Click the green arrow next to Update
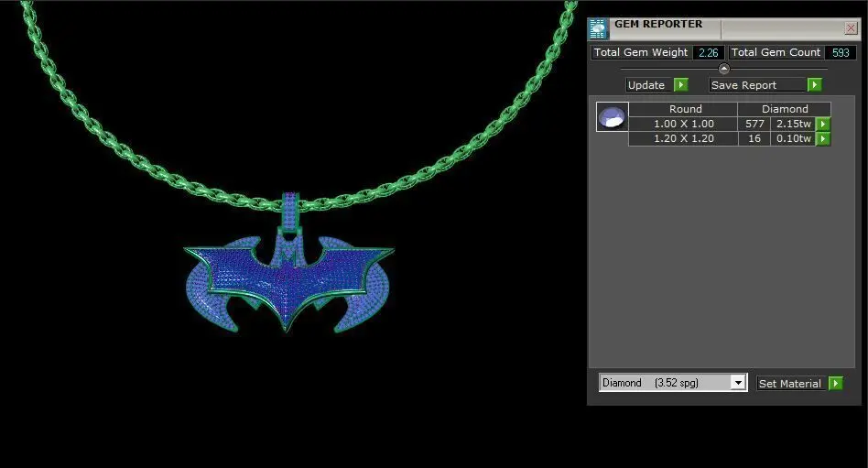Screen dimensions: 868x468 click(x=681, y=85)
